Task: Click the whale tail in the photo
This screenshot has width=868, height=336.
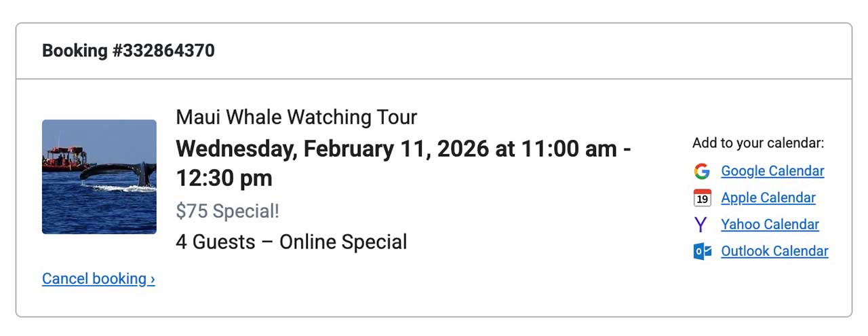Action: pos(141,172)
